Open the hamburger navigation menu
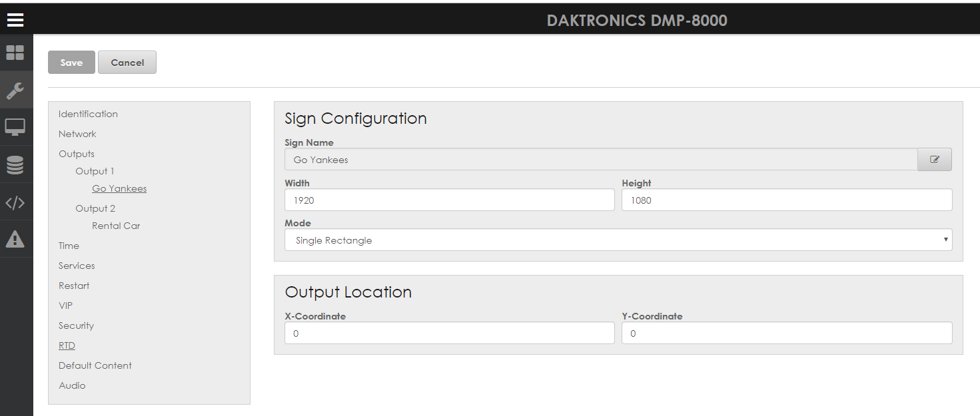Screen dimensions: 980x416 pos(15,19)
